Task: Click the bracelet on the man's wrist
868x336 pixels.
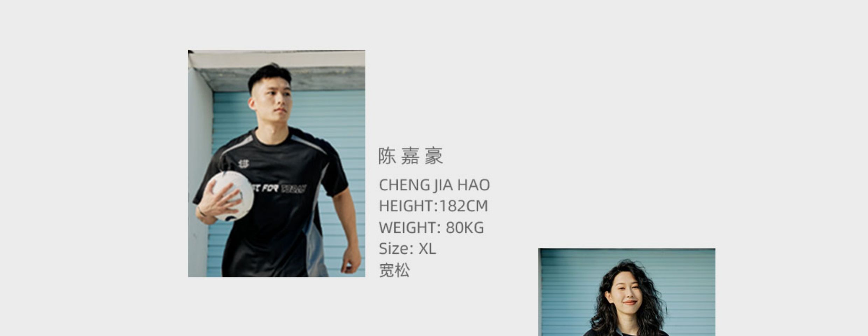Action: point(201,212)
